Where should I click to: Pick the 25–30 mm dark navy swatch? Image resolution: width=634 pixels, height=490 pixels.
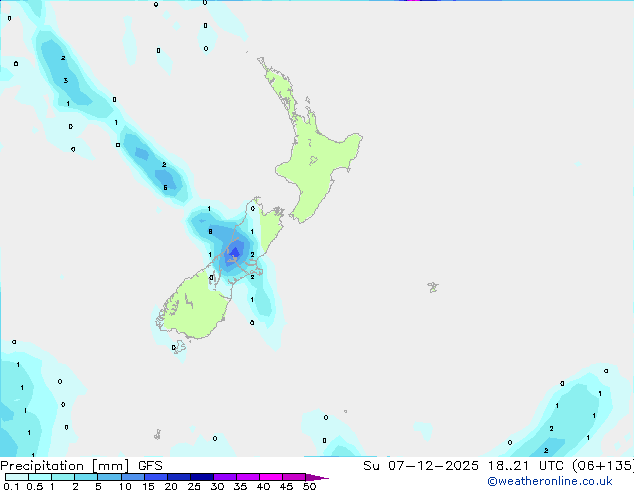click(x=201, y=477)
